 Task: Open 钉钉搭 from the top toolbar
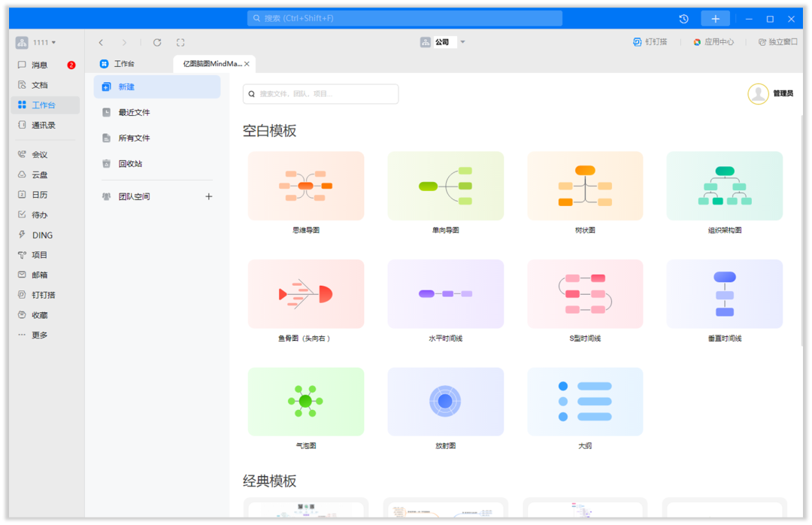pyautogui.click(x=650, y=42)
